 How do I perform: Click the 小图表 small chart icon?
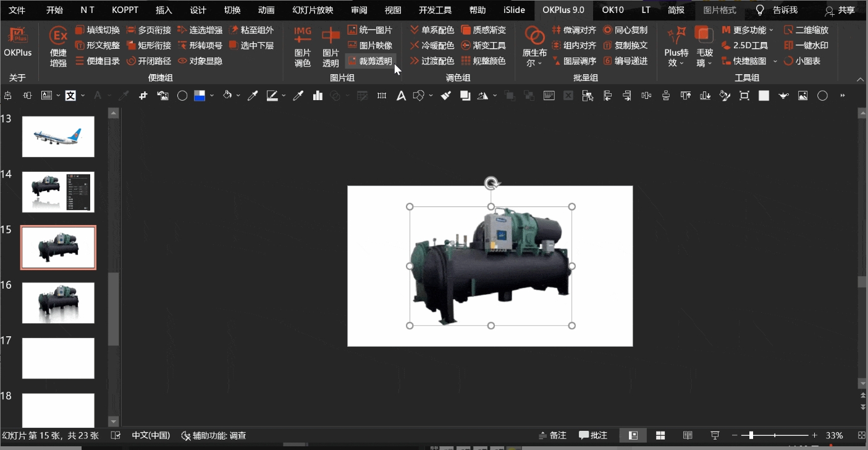(x=802, y=61)
